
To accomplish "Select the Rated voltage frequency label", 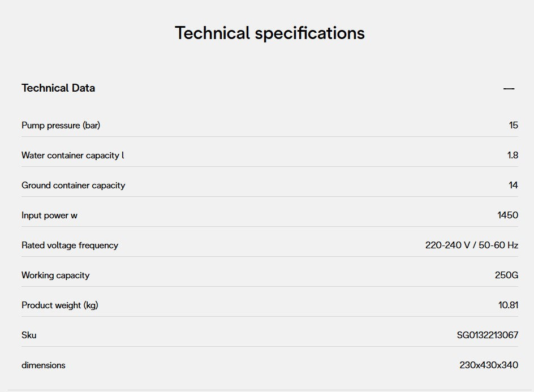I will (70, 245).
